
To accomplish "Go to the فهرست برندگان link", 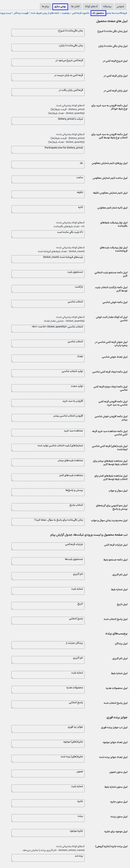I will pos(21,13).
